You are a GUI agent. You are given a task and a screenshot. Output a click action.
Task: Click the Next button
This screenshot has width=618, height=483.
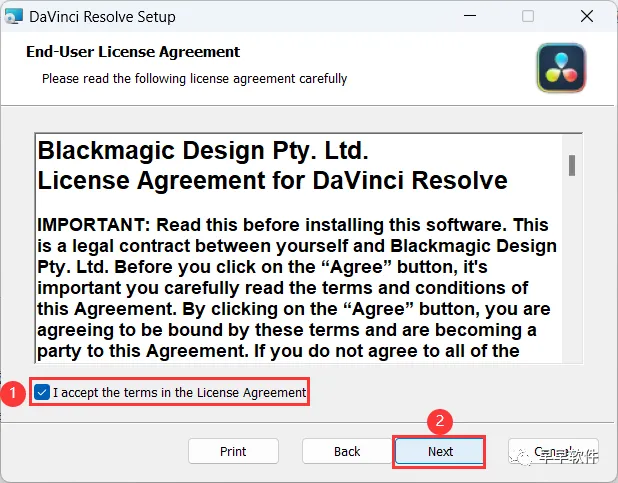[439, 451]
